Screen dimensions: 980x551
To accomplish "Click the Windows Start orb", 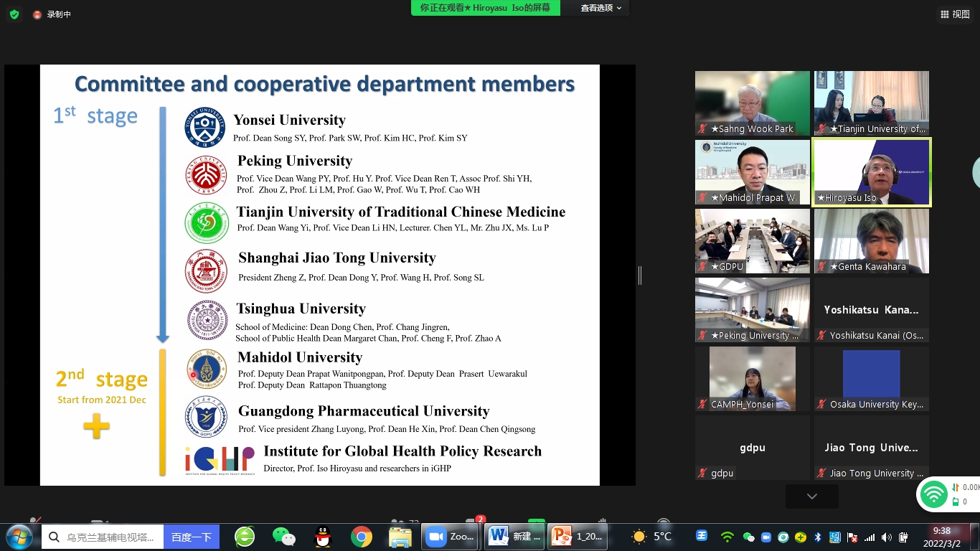I will (x=19, y=537).
